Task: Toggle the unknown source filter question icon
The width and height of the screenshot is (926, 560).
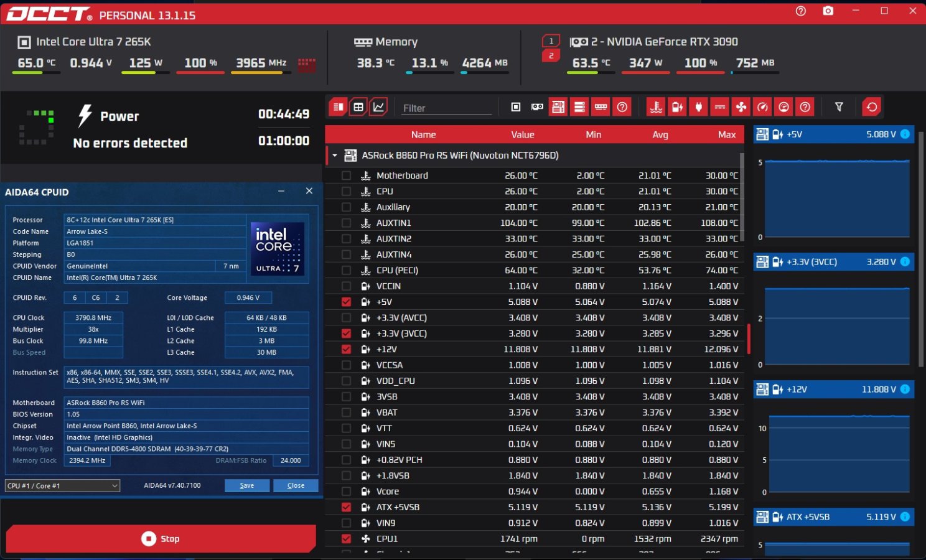Action: pos(622,107)
